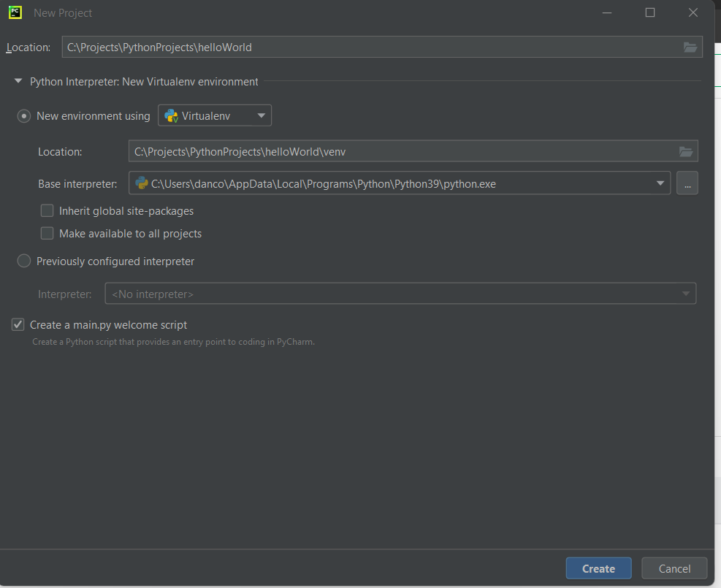The height and width of the screenshot is (588, 721).
Task: Close the New Project dialog
Action: (693, 12)
